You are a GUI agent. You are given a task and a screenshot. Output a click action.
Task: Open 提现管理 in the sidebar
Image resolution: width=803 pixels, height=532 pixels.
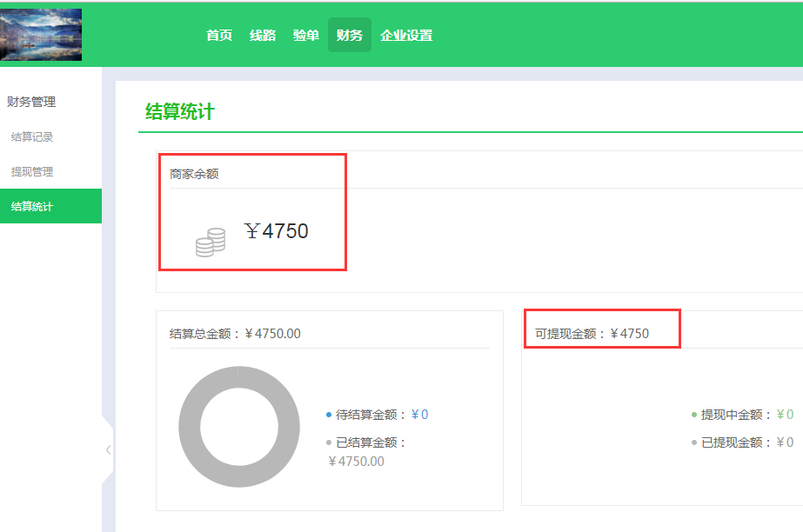32,171
